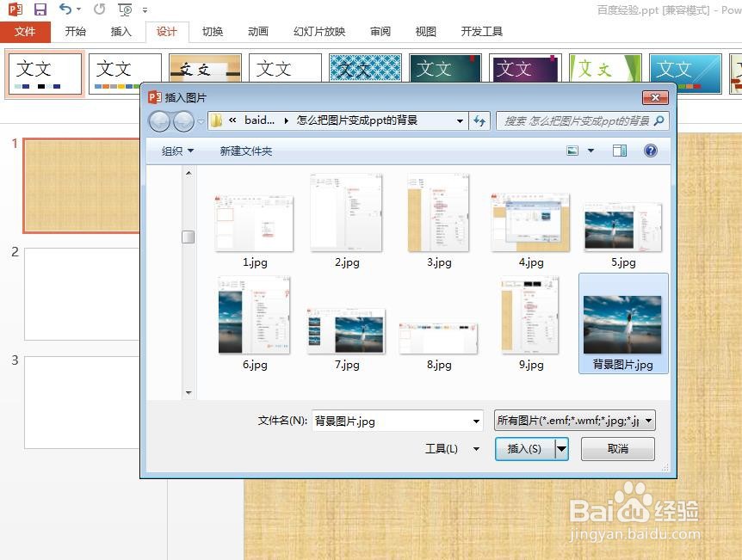
Task: Select the file 背景图片.jpg
Action: point(622,323)
